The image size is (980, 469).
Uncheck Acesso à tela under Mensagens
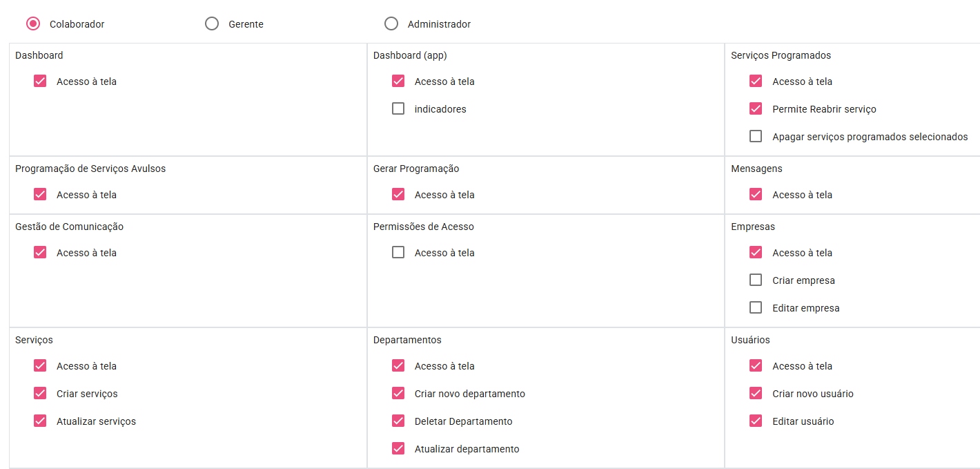(x=756, y=194)
